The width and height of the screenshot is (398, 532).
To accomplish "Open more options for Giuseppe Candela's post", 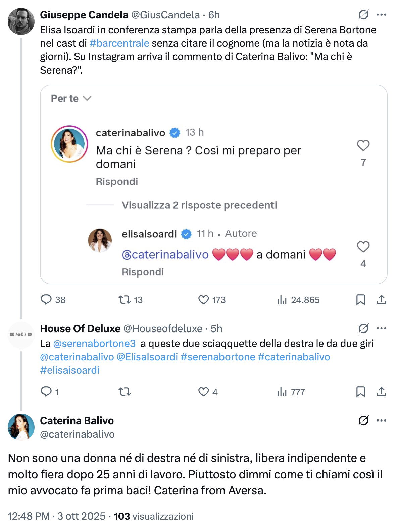I will (x=382, y=15).
